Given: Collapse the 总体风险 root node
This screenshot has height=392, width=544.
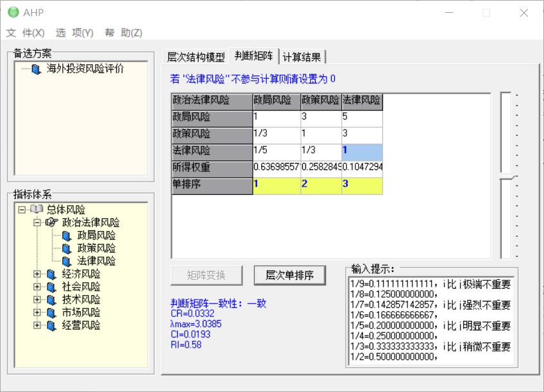Looking at the screenshot, I should [x=22, y=210].
